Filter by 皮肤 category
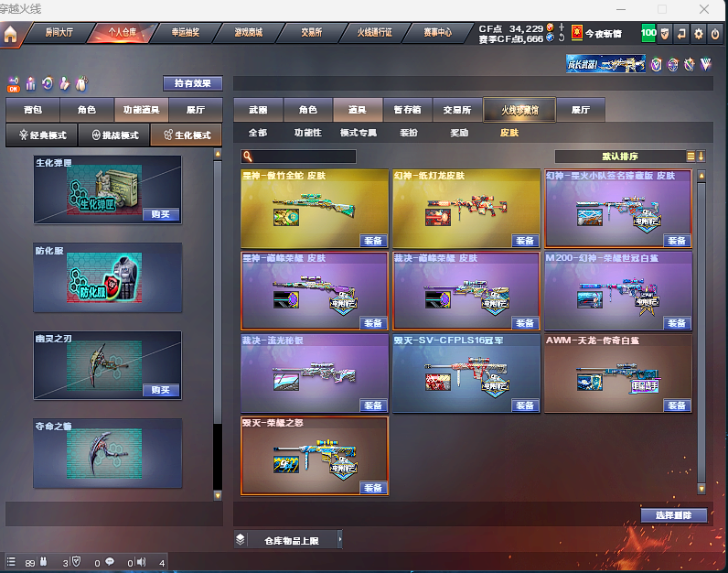728x573 pixels. pos(509,133)
